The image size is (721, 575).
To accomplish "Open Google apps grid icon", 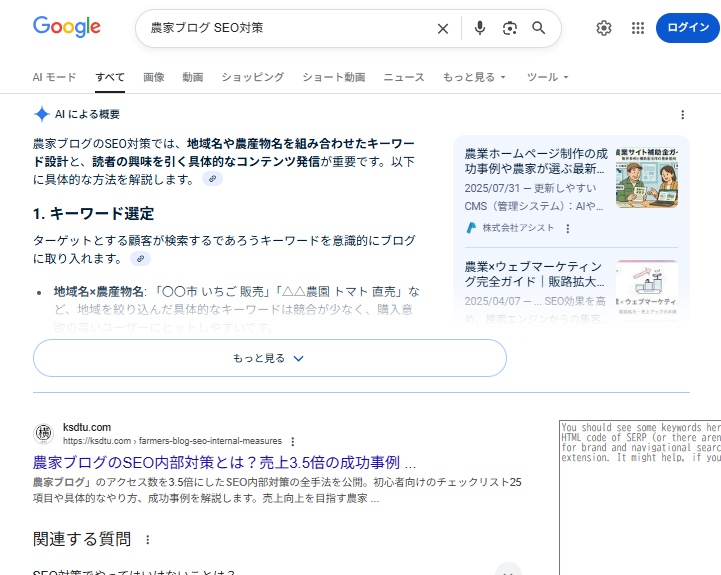I will (x=638, y=28).
